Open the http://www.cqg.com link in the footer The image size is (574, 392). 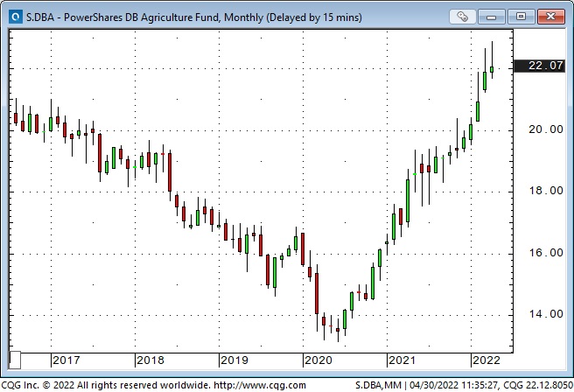260,385
